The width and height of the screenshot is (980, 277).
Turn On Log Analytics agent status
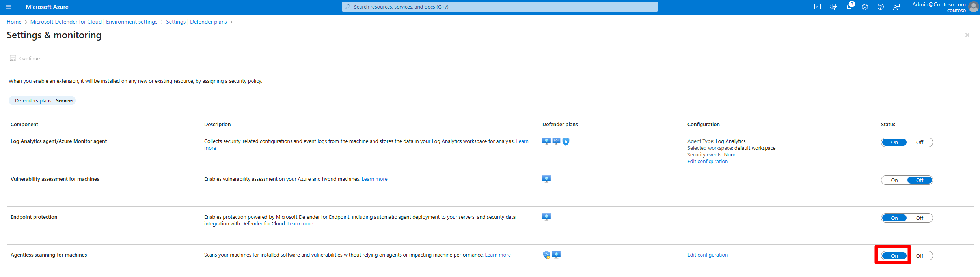(x=894, y=142)
